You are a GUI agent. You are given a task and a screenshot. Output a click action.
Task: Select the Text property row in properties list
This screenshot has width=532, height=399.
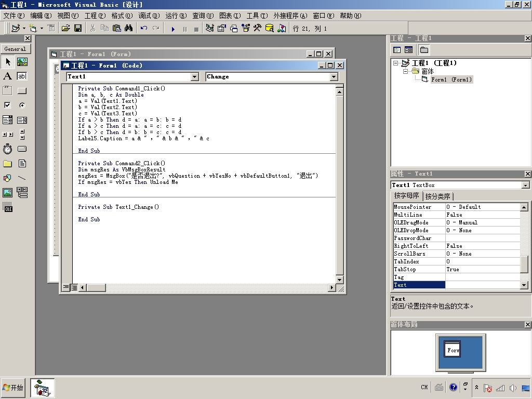tap(418, 285)
